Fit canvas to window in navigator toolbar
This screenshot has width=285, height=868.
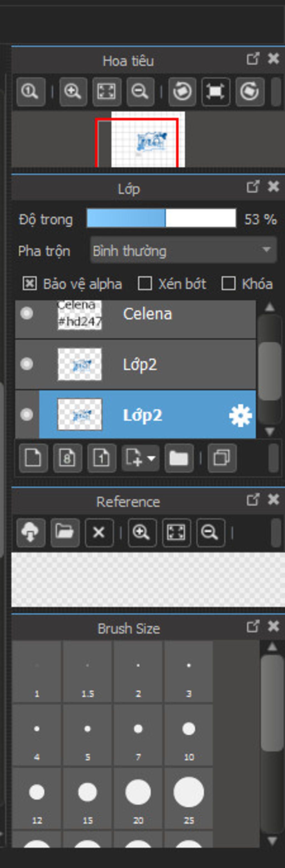[107, 92]
